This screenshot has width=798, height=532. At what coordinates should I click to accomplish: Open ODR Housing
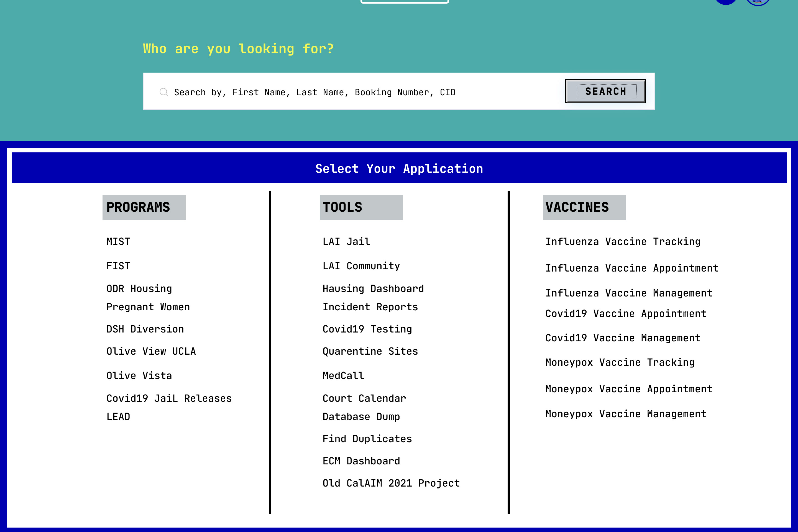tap(139, 289)
